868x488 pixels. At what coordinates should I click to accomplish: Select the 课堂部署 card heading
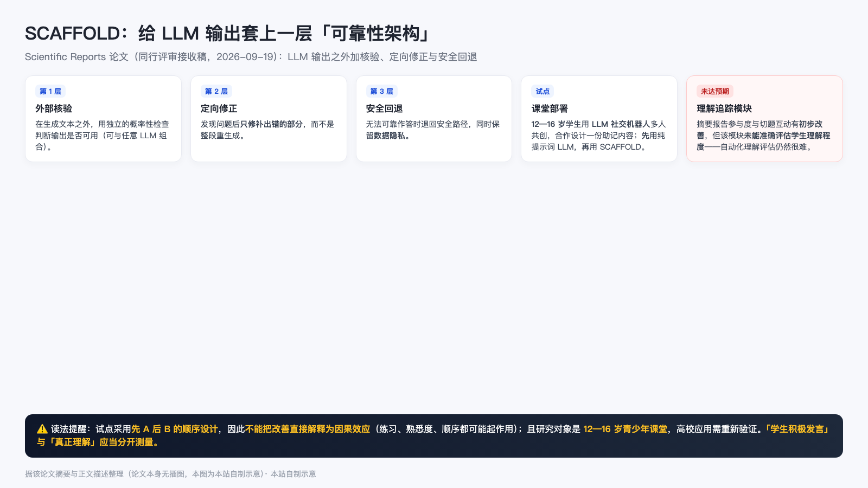point(550,108)
